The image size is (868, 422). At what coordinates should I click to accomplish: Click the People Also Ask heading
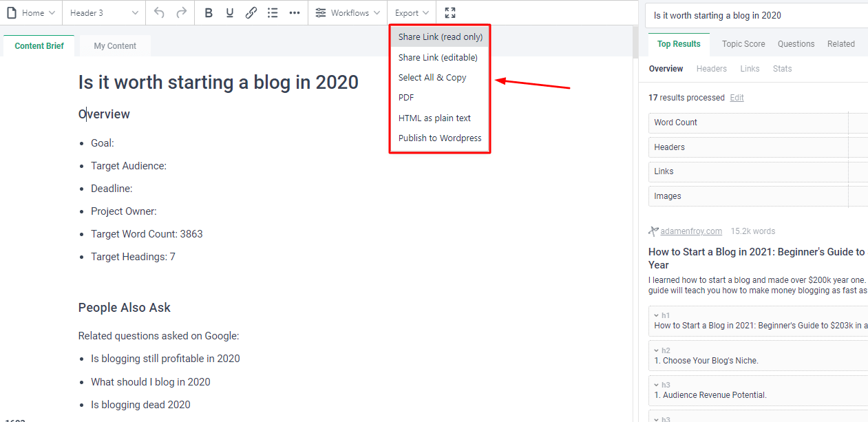click(x=125, y=308)
